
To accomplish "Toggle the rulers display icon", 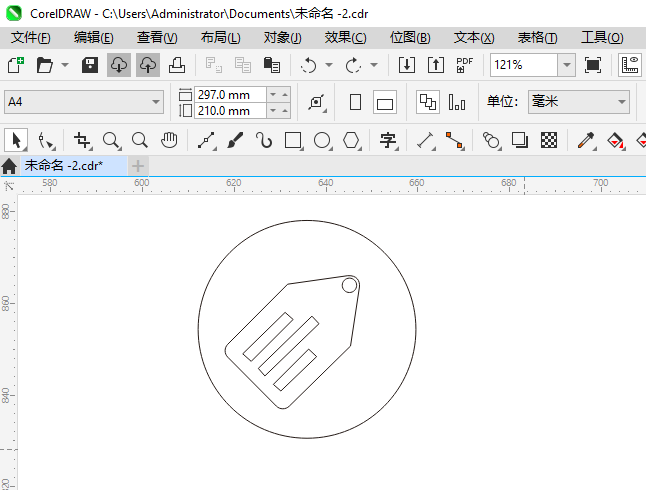I will click(x=630, y=65).
